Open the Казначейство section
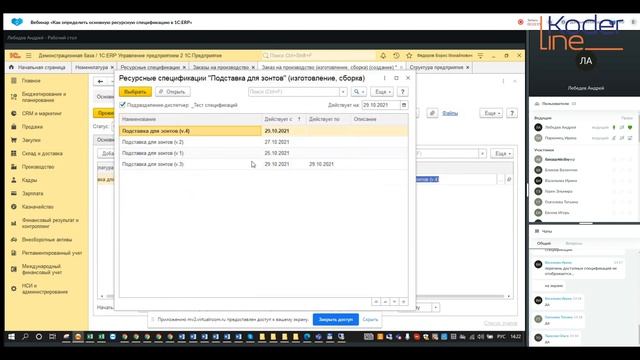The height and width of the screenshot is (360, 640). pyautogui.click(x=38, y=207)
